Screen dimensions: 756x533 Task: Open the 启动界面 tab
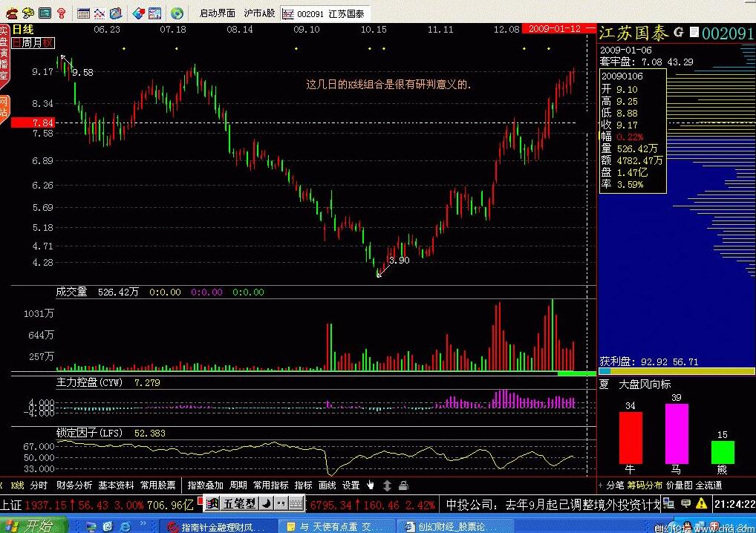[218, 13]
